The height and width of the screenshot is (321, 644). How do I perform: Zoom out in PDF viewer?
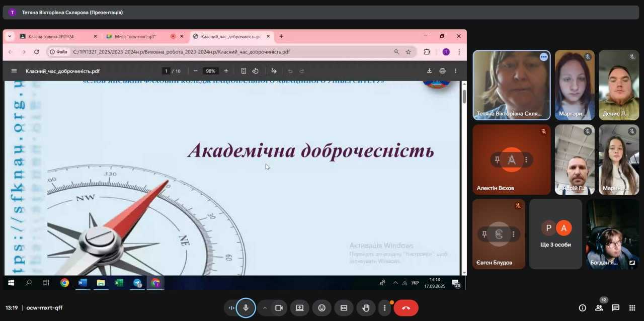196,71
